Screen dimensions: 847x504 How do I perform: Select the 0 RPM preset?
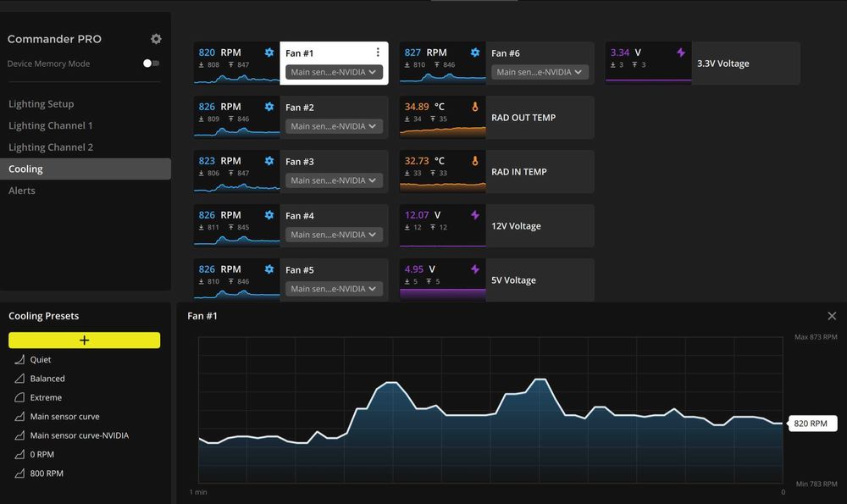point(42,454)
